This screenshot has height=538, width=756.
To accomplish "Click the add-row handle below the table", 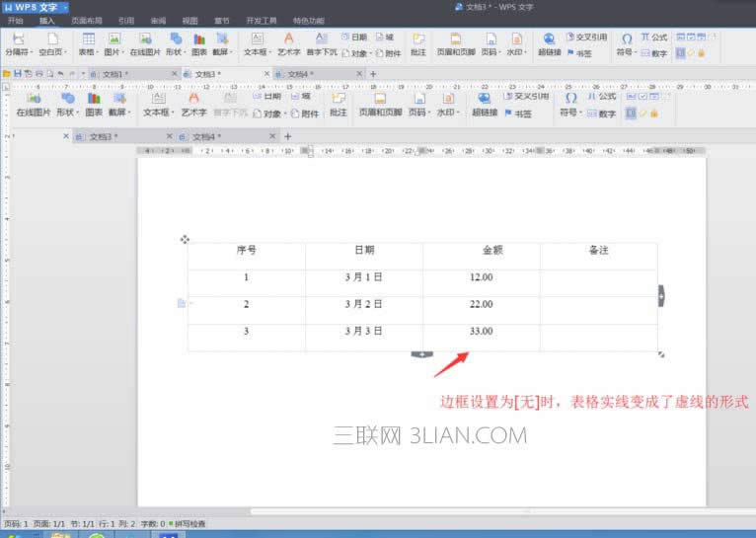I will [421, 354].
